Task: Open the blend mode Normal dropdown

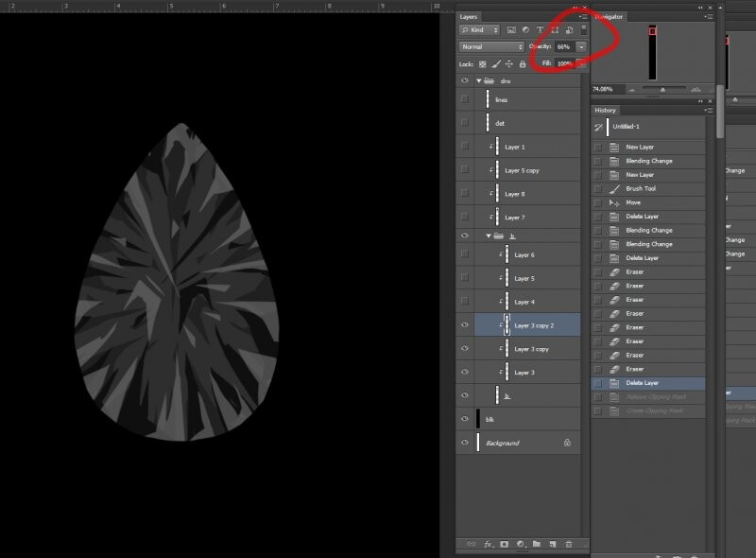Action: (491, 46)
